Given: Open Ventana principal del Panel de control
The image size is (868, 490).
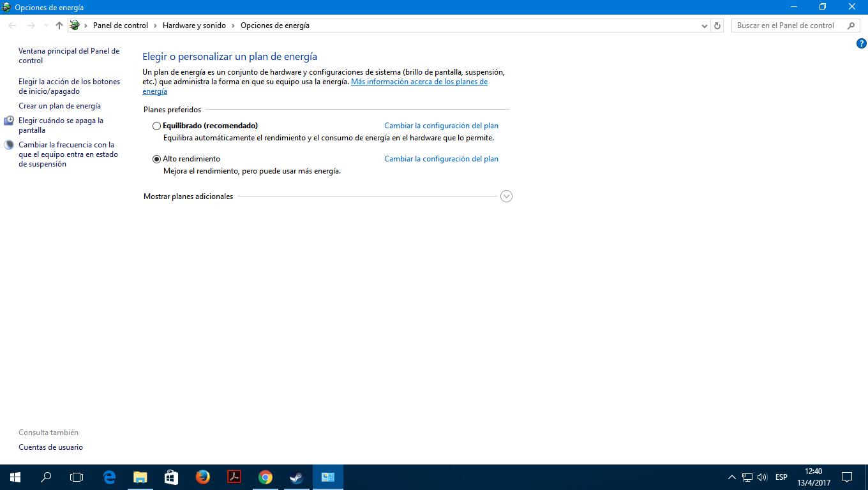Looking at the screenshot, I should (x=69, y=56).
